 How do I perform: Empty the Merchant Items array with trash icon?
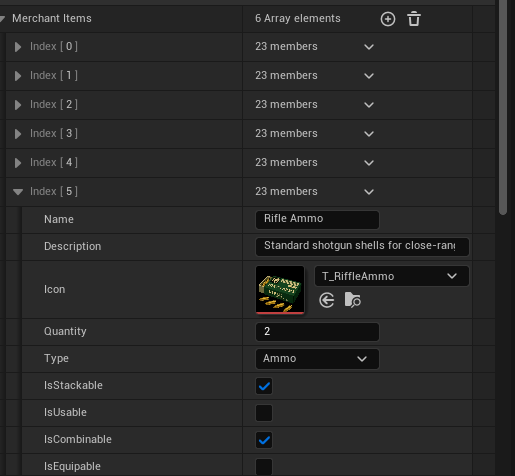[x=414, y=19]
